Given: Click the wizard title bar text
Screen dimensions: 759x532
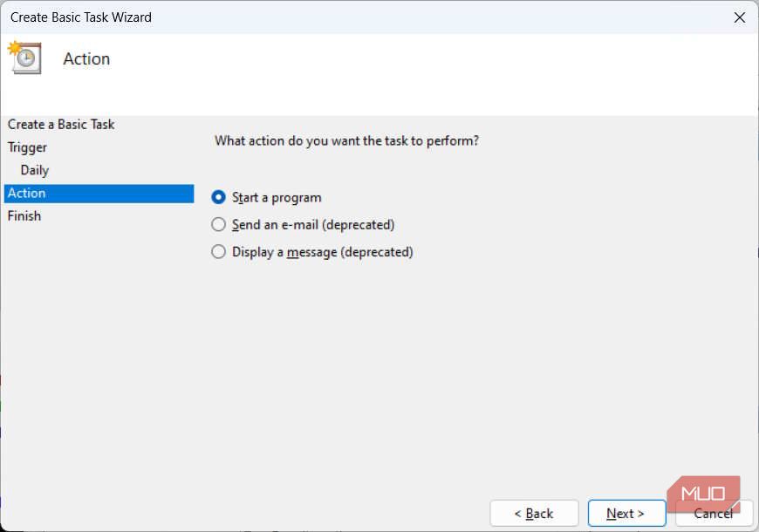Looking at the screenshot, I should pyautogui.click(x=80, y=17).
